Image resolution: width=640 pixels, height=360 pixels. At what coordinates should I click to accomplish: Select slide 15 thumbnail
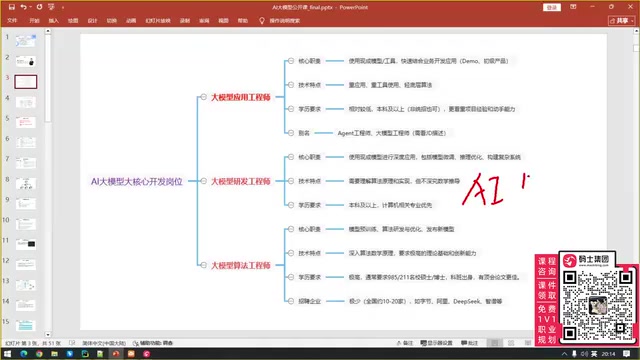coord(25,325)
